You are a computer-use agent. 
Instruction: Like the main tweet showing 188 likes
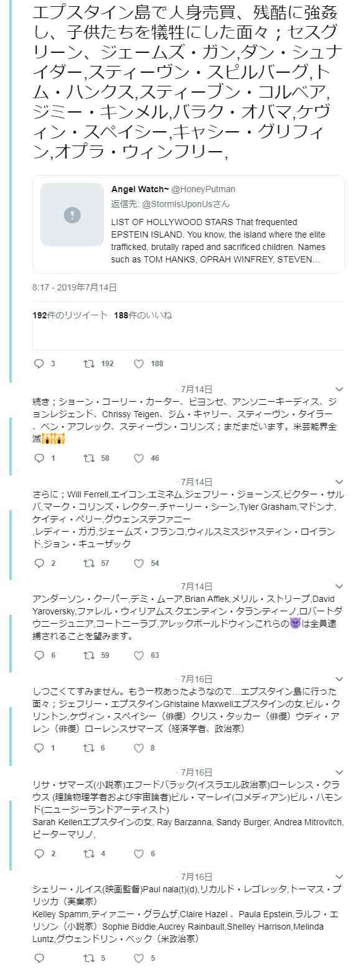pos(139,364)
